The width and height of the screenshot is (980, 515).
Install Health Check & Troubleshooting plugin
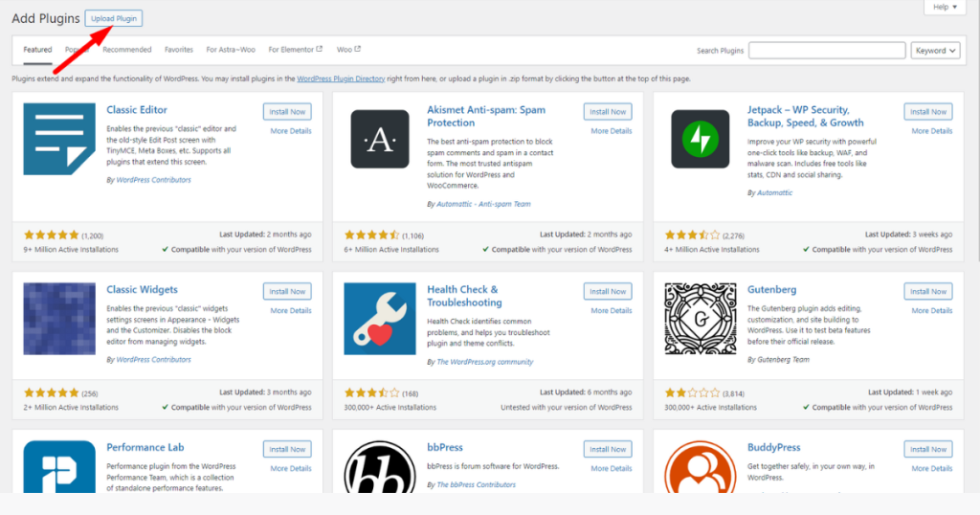[x=608, y=291]
